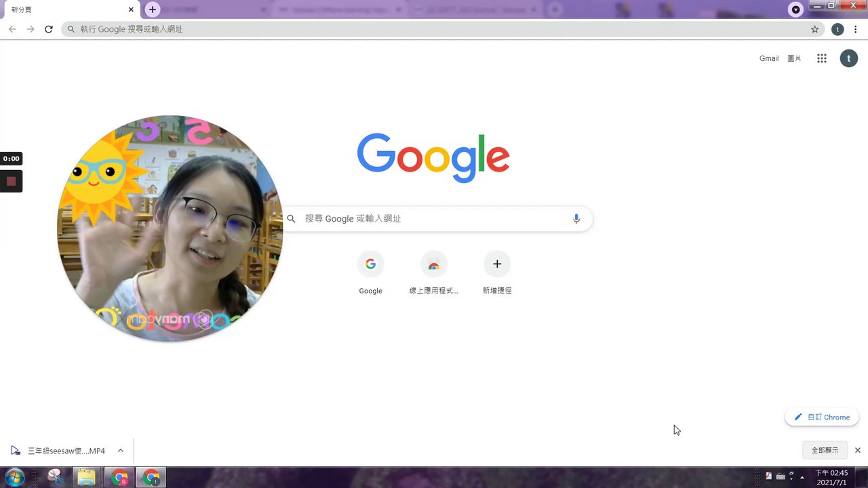Stop recording with the red square button

click(11, 182)
